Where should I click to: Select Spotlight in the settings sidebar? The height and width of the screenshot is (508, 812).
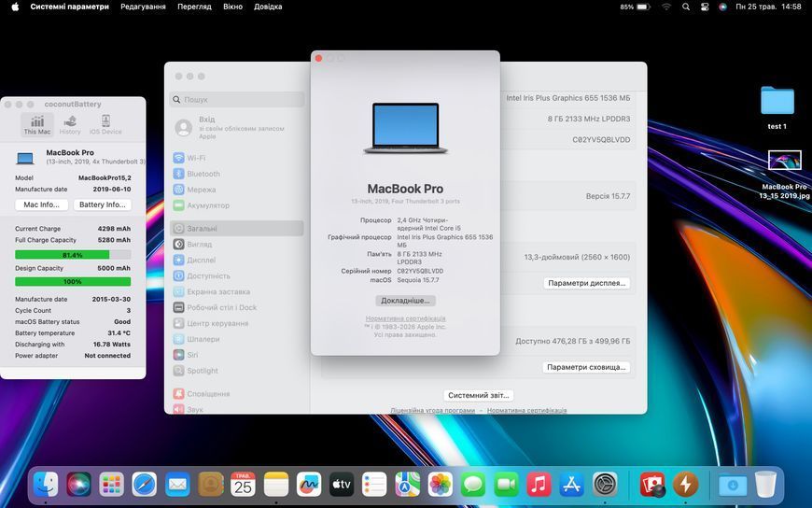(237, 371)
